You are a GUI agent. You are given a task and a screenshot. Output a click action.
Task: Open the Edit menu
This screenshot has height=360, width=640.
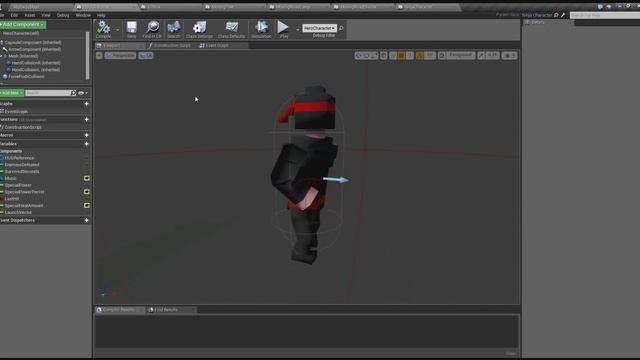14,16
